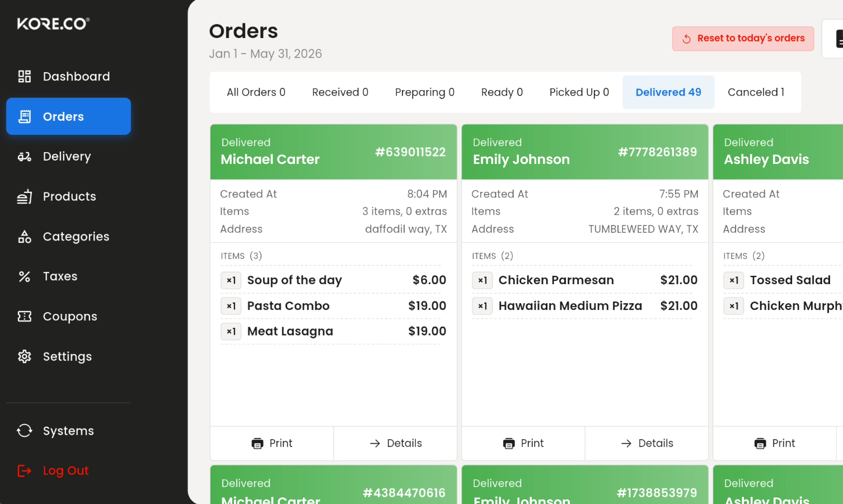Click the Log Out icon

(x=25, y=471)
